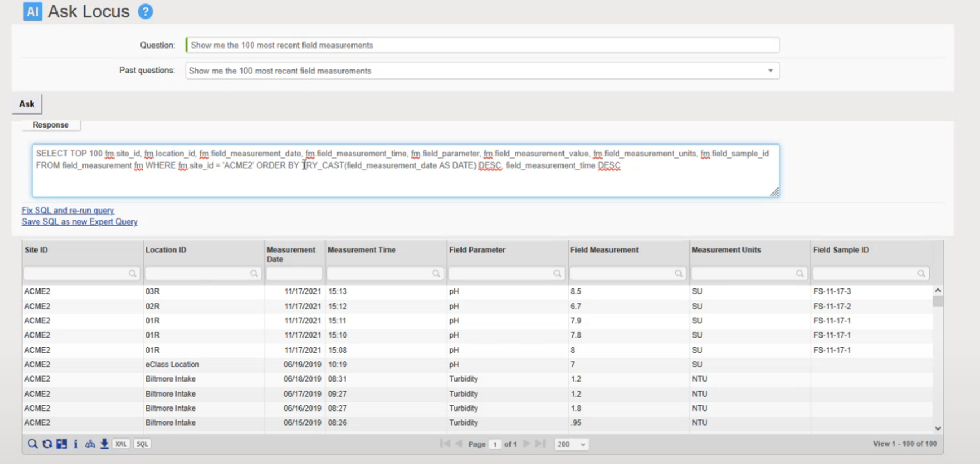Click measurement value .95
The width and height of the screenshot is (980, 464).
pyautogui.click(x=575, y=423)
